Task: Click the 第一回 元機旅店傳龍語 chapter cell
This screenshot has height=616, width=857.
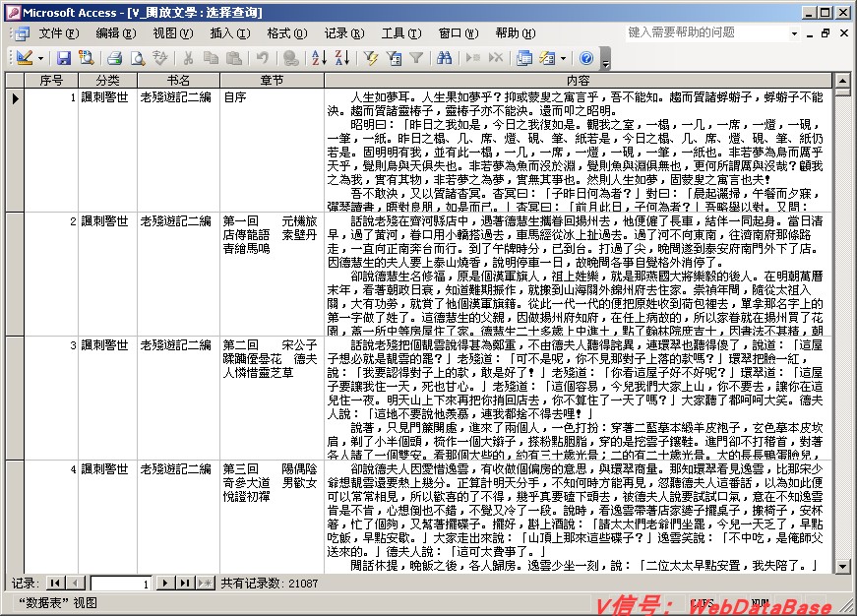Action: tap(273, 275)
